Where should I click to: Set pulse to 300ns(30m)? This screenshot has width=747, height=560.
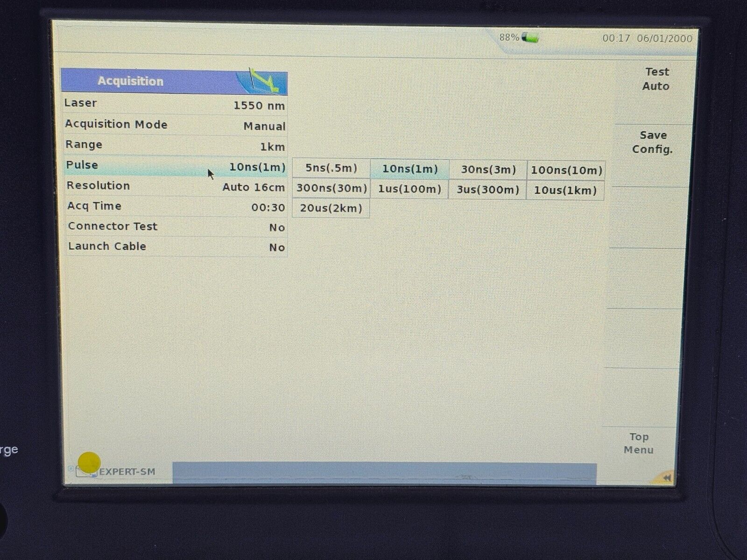[331, 189]
